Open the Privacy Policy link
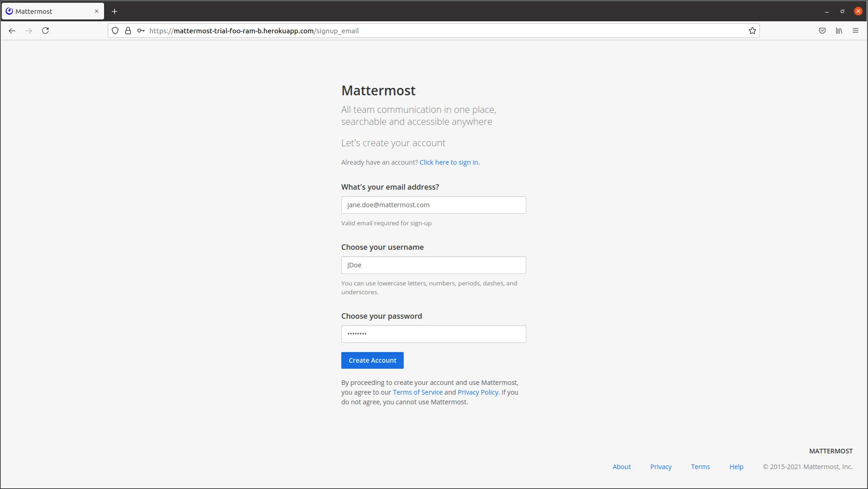Viewport: 868px width, 489px height. click(x=478, y=392)
